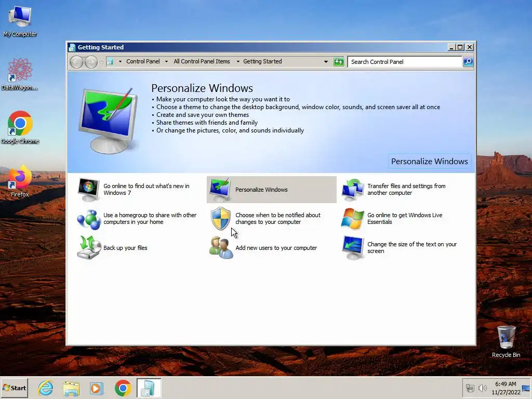
Task: Click the network tray icon
Action: click(x=470, y=388)
